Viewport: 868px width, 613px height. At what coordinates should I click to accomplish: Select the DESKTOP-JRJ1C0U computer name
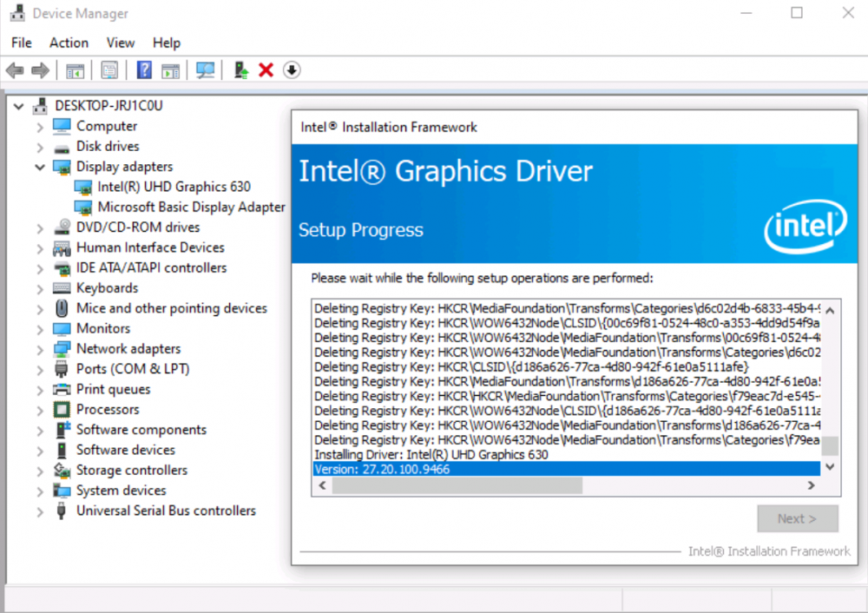point(108,106)
